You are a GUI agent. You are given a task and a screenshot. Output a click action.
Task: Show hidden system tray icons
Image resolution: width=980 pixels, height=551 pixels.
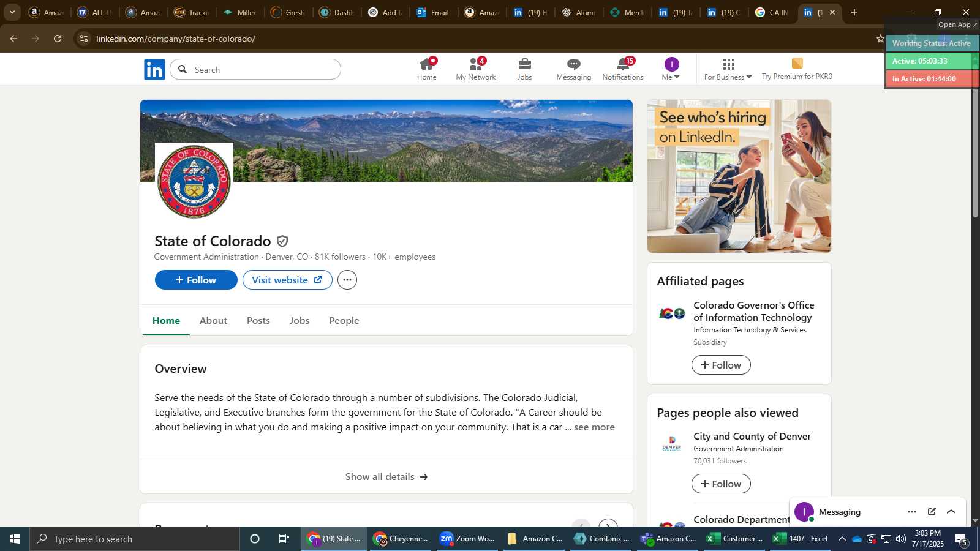point(842,539)
